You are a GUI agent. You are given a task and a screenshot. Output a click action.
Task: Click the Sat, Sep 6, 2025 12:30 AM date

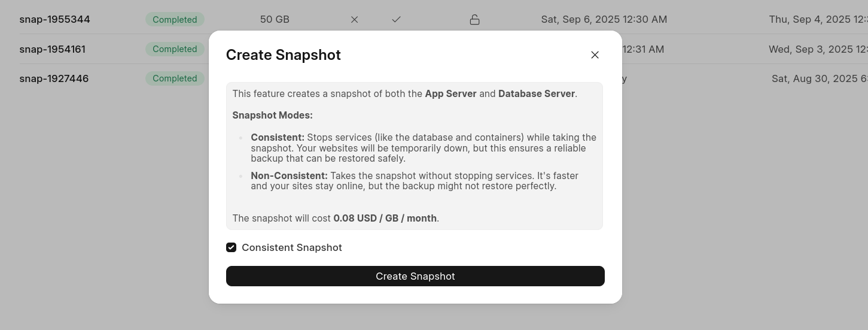click(x=604, y=19)
